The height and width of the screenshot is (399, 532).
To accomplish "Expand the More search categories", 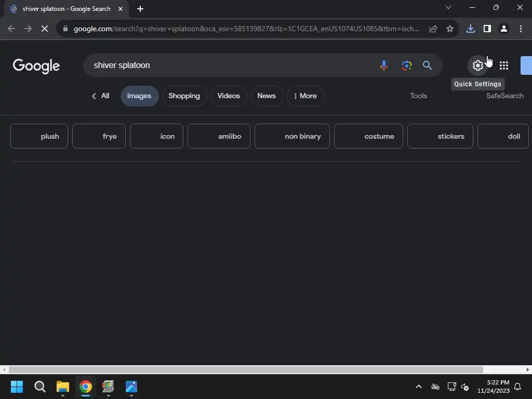I will (305, 96).
